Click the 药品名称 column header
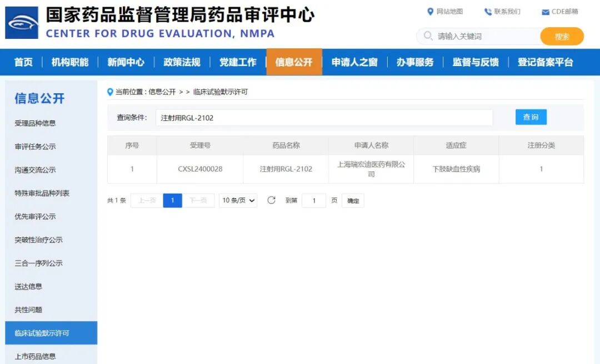600x364 pixels. pyautogui.click(x=286, y=145)
